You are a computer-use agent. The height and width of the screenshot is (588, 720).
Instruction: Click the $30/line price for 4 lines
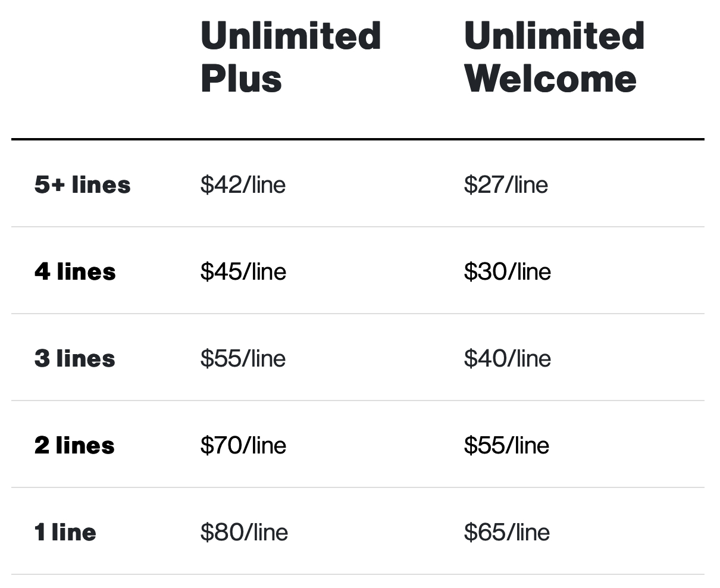[x=507, y=271]
